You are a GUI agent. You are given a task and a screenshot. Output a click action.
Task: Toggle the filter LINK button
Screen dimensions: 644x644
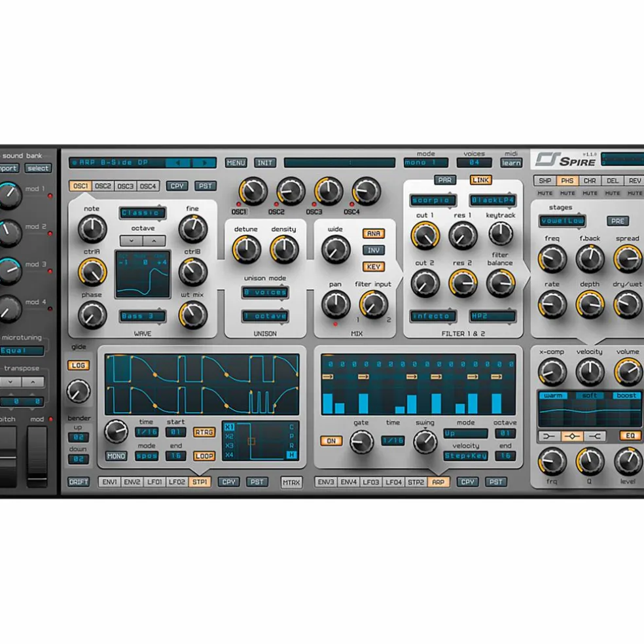480,180
